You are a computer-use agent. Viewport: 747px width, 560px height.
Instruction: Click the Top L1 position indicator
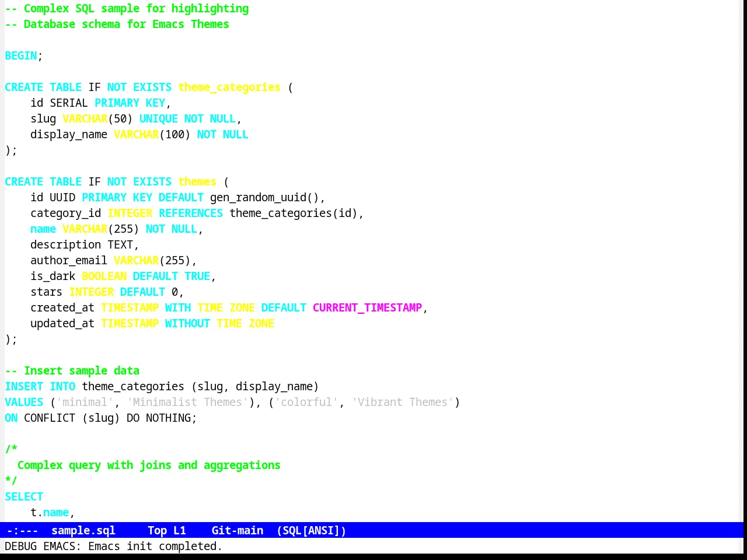click(x=167, y=530)
